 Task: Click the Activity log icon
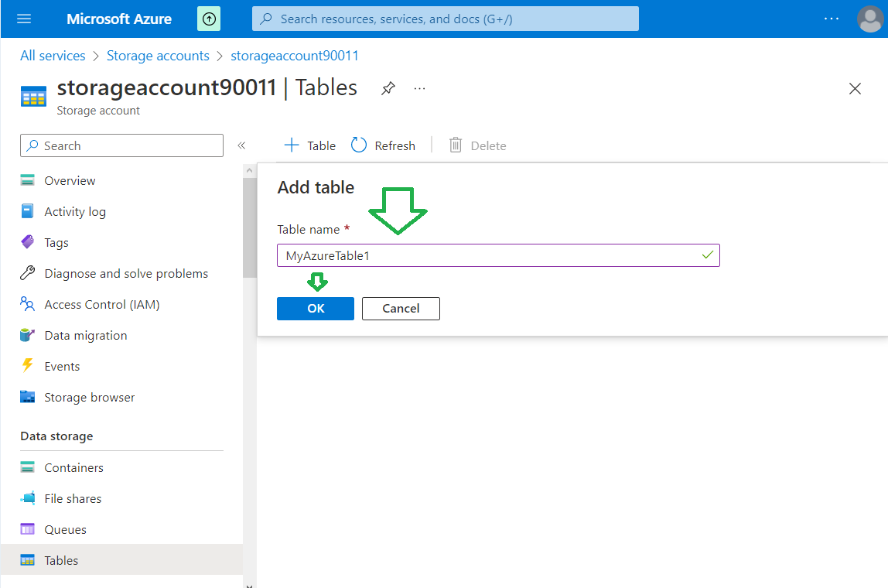point(27,211)
